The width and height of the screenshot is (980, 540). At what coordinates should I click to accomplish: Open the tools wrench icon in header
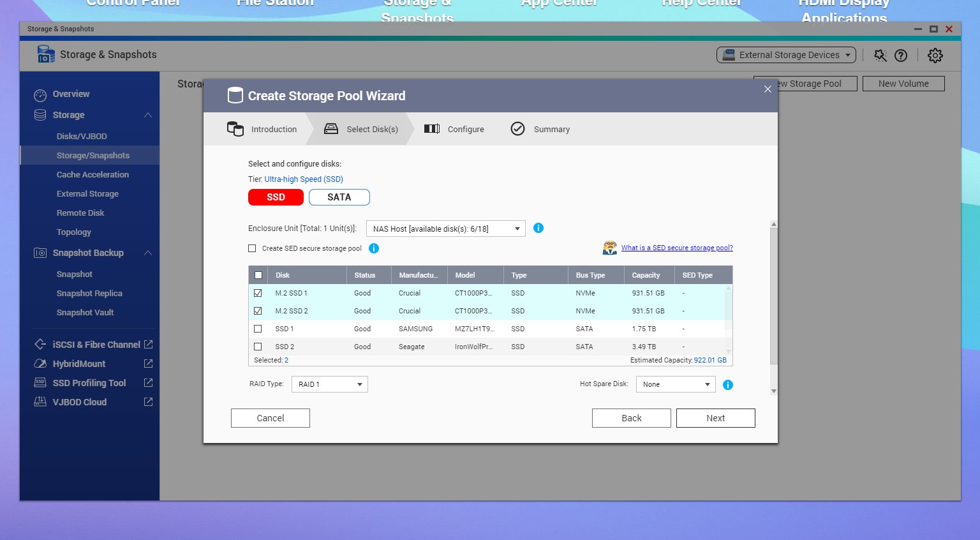[x=880, y=56]
